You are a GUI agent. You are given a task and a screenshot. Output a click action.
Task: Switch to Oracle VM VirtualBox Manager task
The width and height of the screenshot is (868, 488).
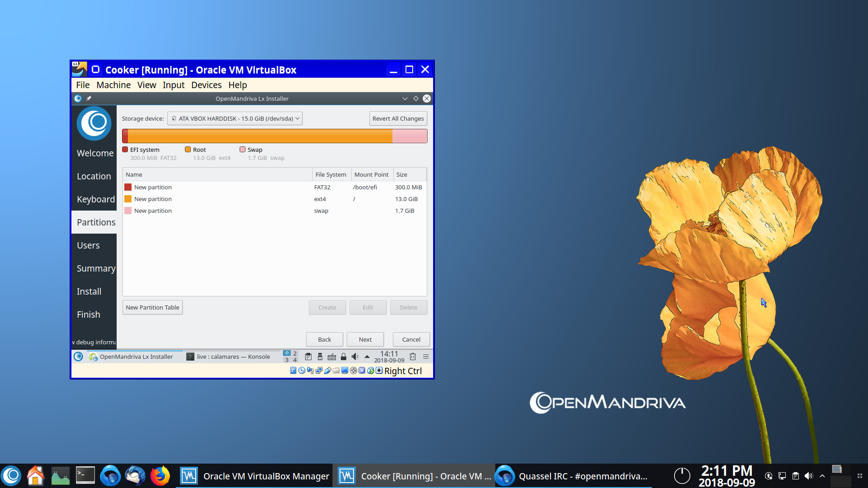point(254,476)
